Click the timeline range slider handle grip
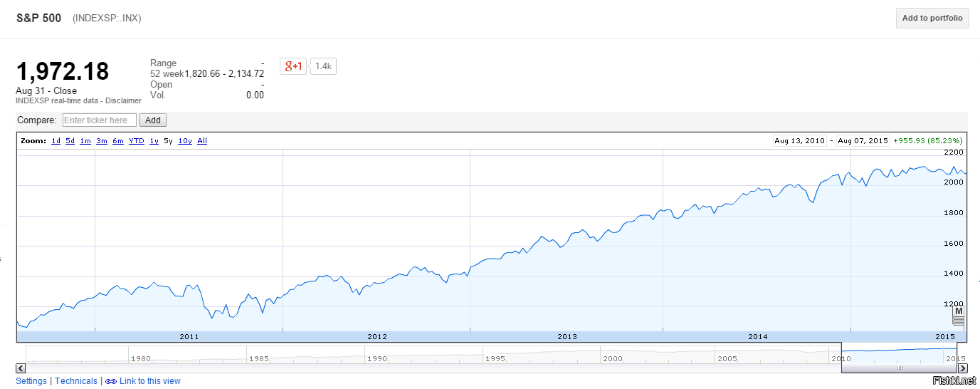Image resolution: width=980 pixels, height=389 pixels. (900, 368)
